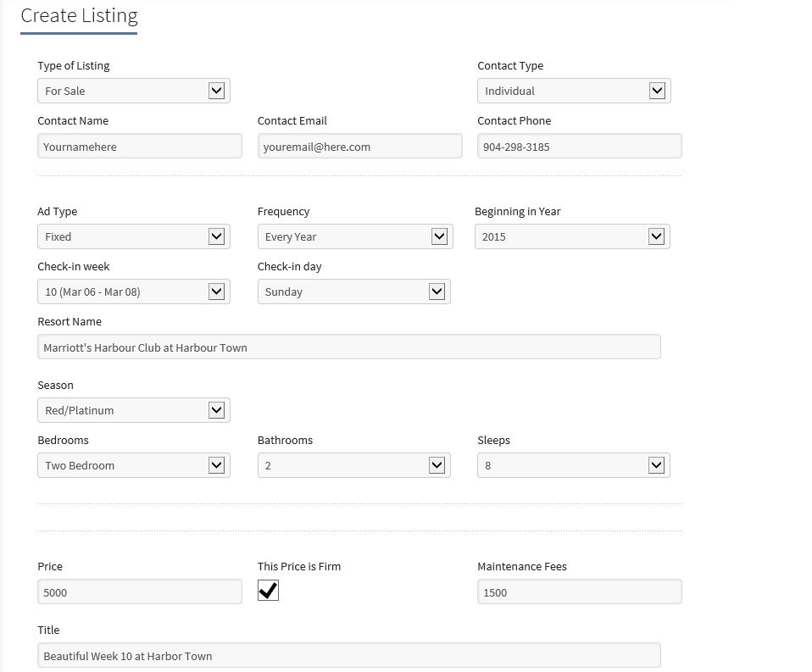Viewport: 812px width, 672px height.
Task: Open the Bathrooms dropdown
Action: 353,465
